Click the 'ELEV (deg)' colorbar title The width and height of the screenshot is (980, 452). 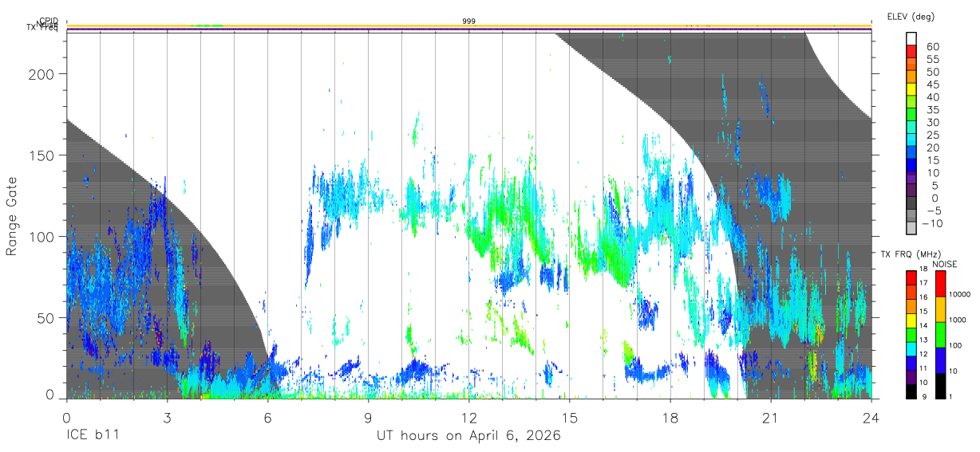click(910, 16)
